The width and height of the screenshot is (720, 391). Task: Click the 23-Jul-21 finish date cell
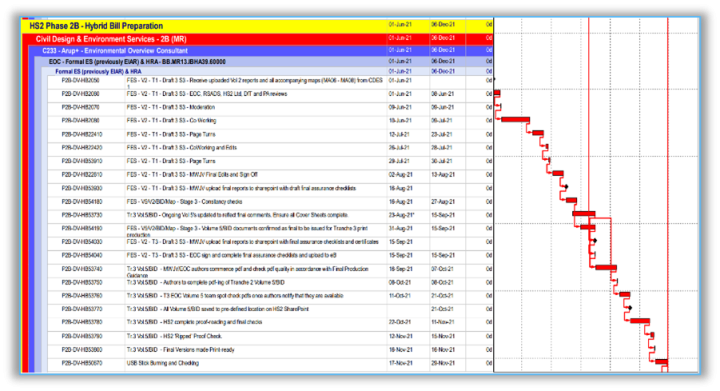(443, 134)
